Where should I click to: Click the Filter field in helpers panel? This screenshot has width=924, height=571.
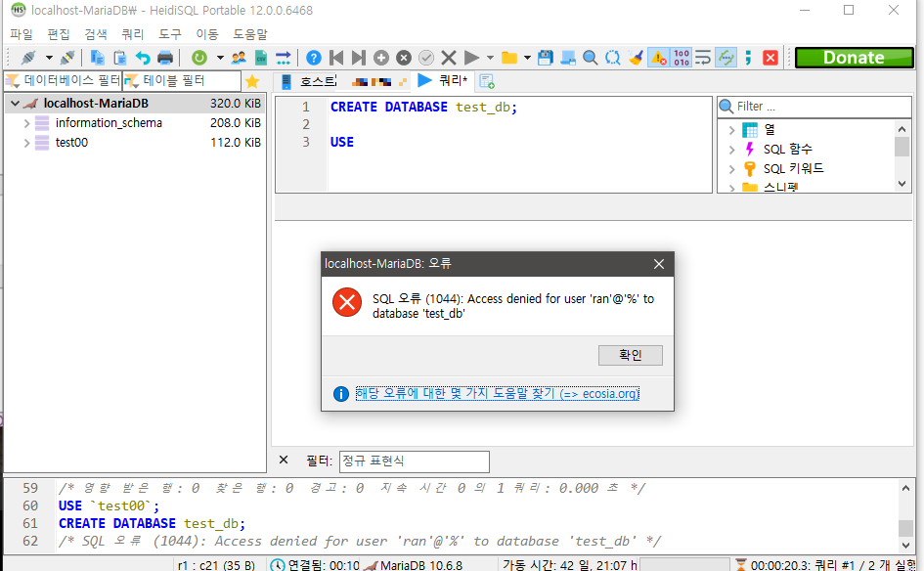coord(814,107)
